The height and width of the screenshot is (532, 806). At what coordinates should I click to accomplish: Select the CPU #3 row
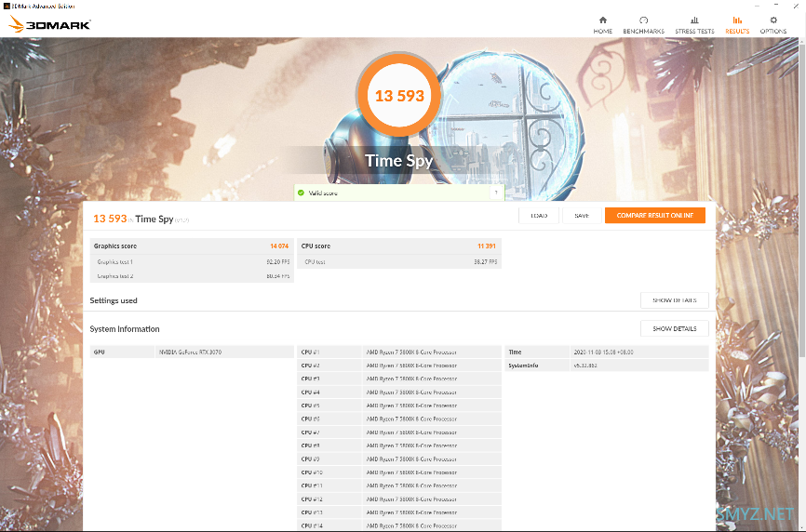tap(399, 379)
